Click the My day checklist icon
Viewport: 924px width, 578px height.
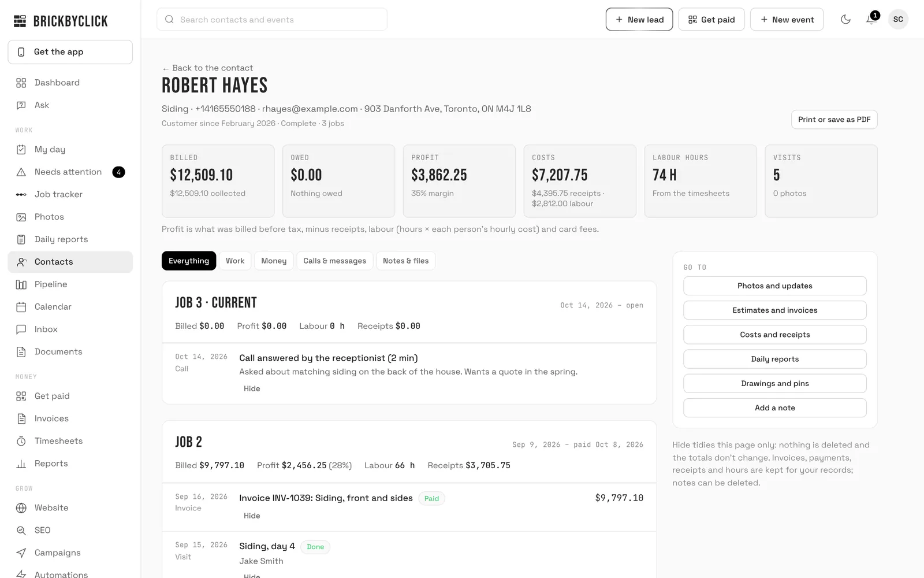21,150
